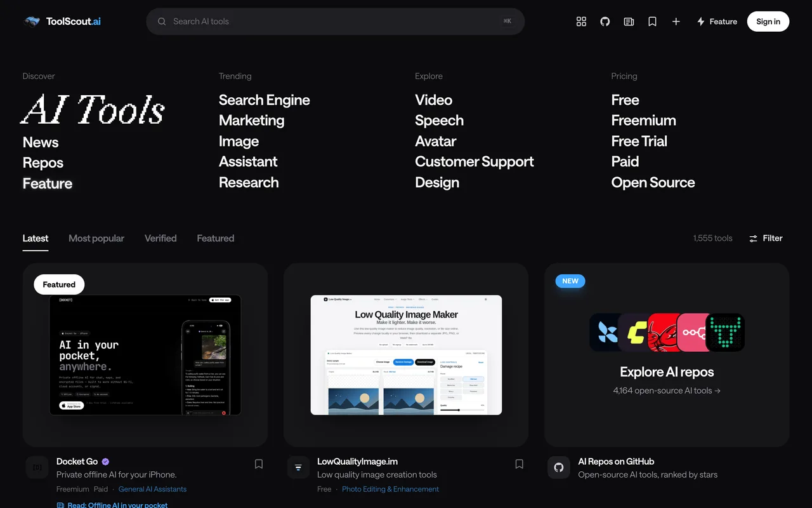Select the Paid pricing option
The image size is (812, 508).
(625, 161)
